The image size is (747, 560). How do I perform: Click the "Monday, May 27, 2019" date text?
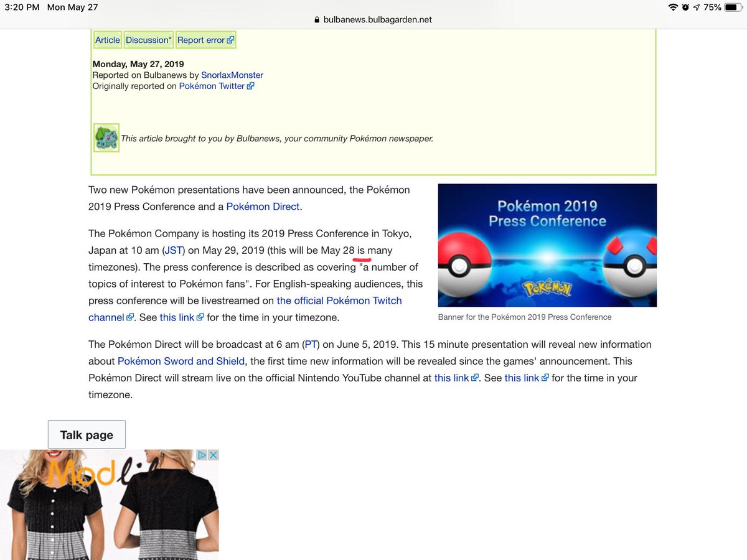pyautogui.click(x=138, y=64)
